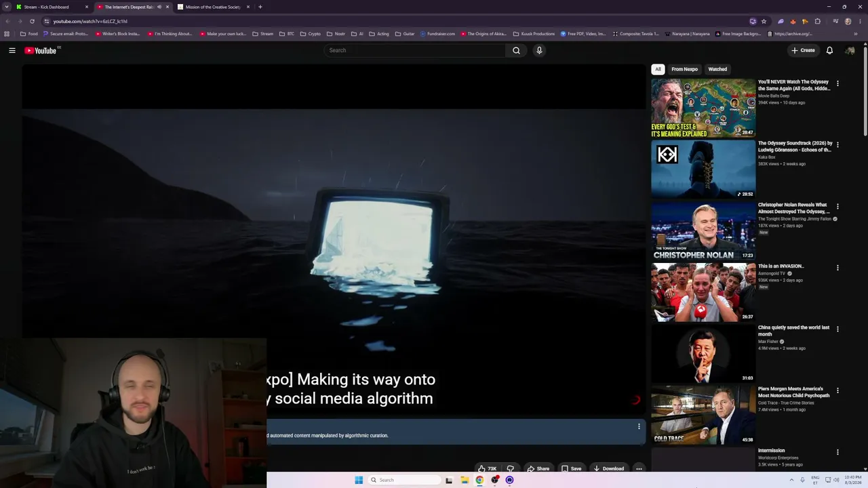Open the Kuusk Productions bookmarks folder
Image resolution: width=868 pixels, height=488 pixels.
click(x=534, y=33)
